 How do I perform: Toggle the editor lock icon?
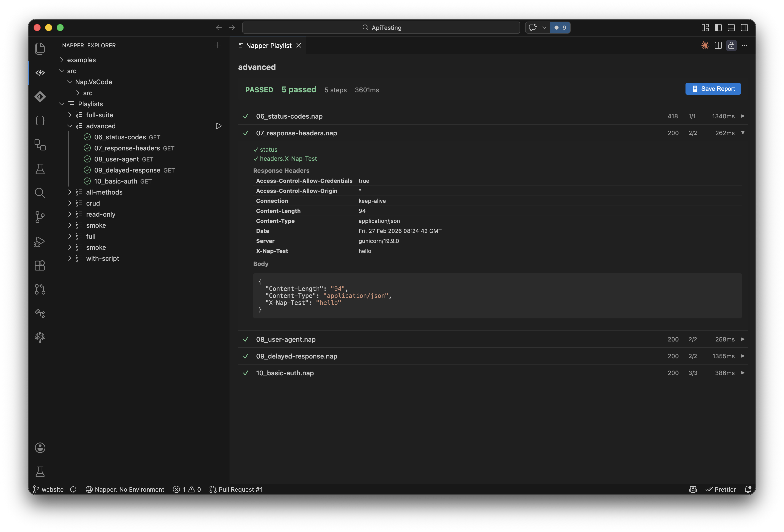(x=731, y=45)
